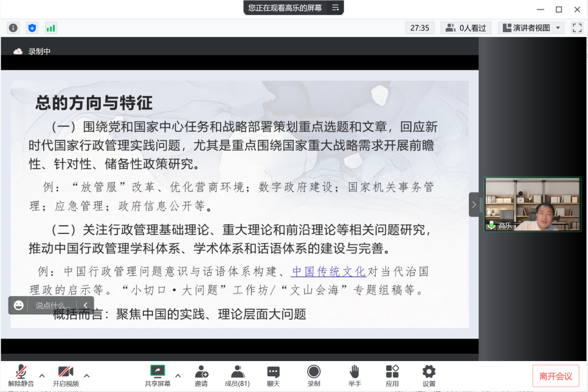
Task: Open Settings (设置) gear
Action: pos(429,376)
